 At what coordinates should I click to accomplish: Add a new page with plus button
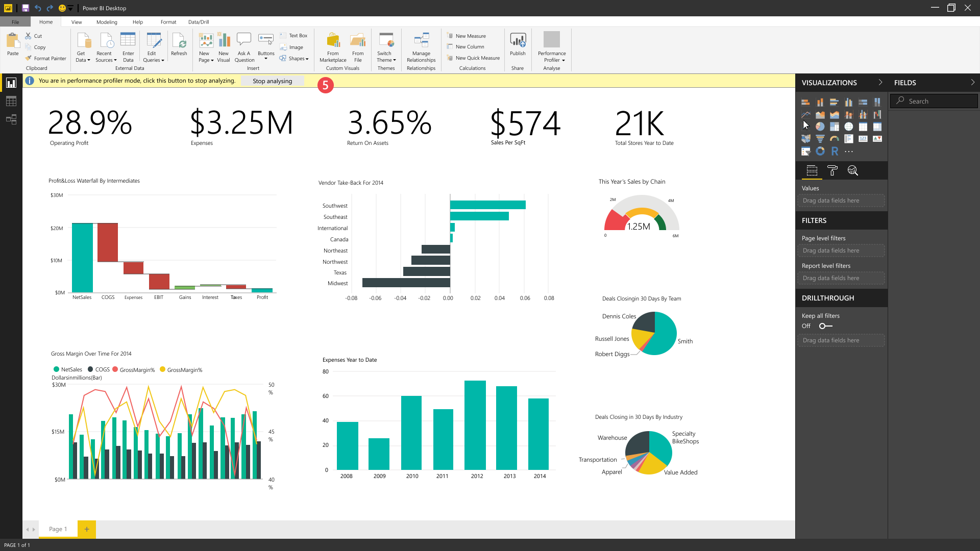click(x=87, y=529)
